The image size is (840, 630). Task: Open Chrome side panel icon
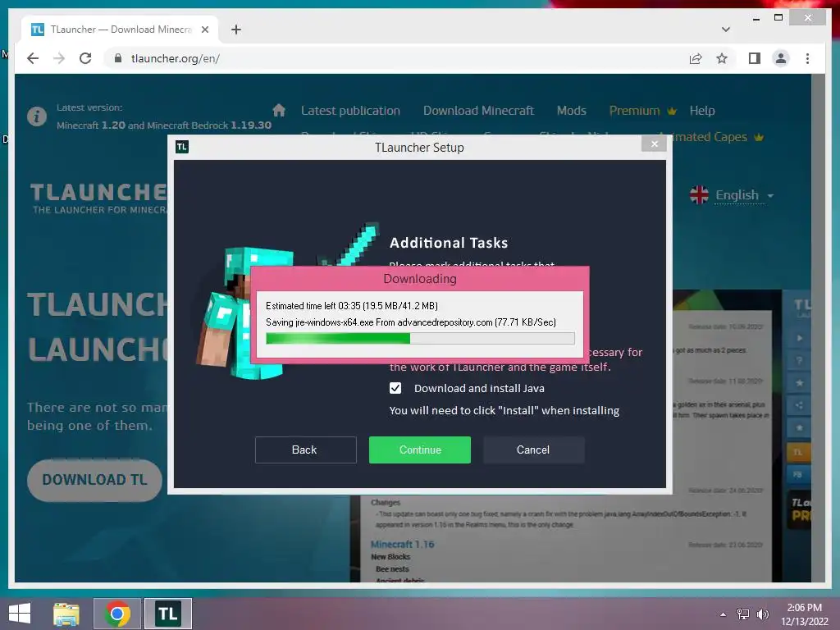pyautogui.click(x=755, y=58)
